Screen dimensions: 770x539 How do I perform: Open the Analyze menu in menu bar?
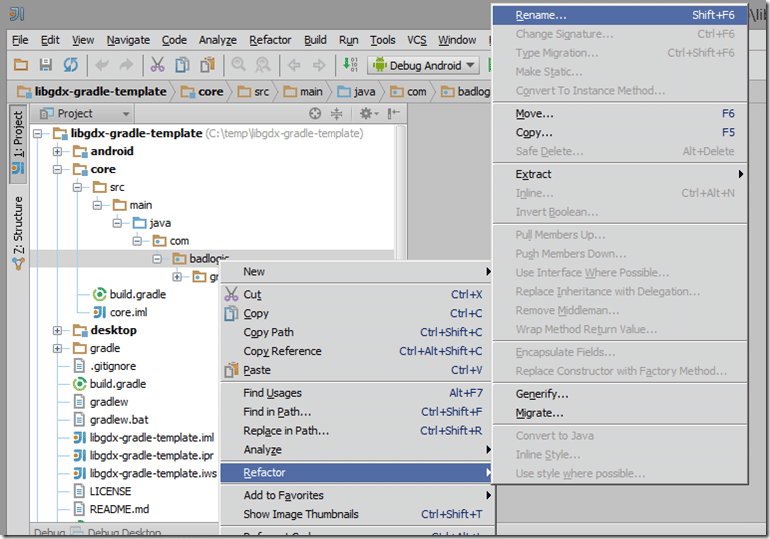point(218,40)
